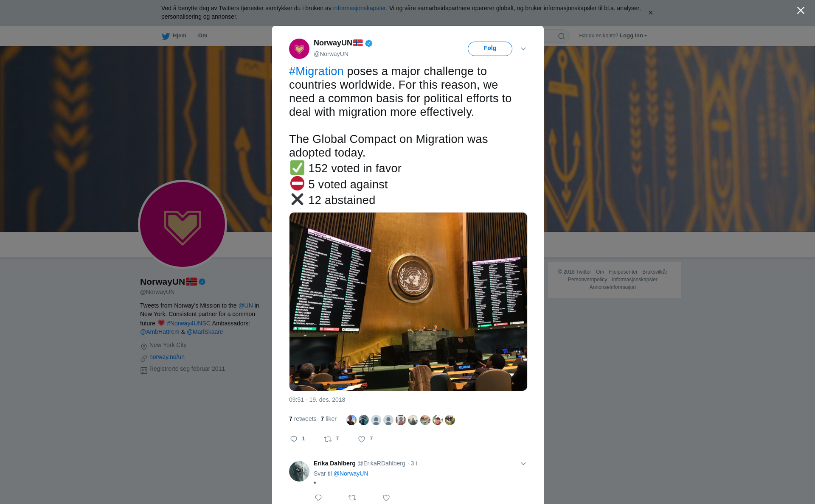This screenshot has height=504, width=815.
Task: Close the tweet overlay with the X
Action: pyautogui.click(x=801, y=11)
